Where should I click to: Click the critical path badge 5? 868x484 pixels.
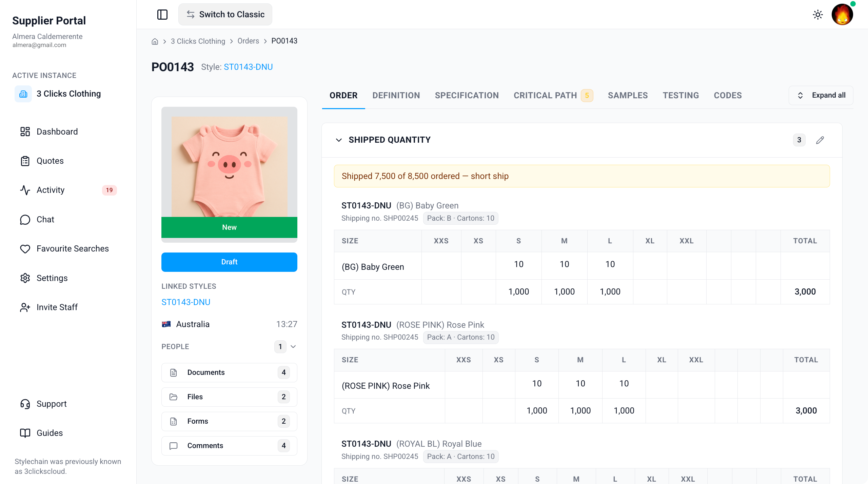(x=587, y=96)
